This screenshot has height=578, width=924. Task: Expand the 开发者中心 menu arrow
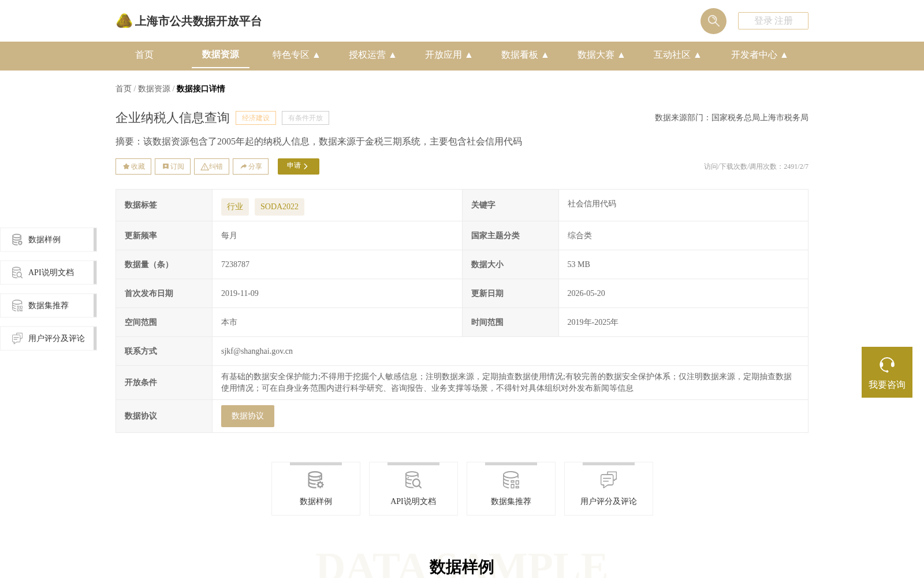784,55
